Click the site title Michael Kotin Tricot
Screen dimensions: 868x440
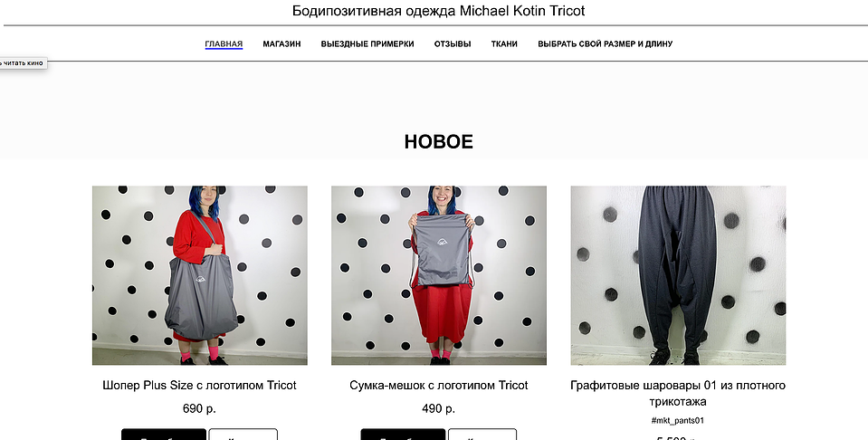coord(438,11)
